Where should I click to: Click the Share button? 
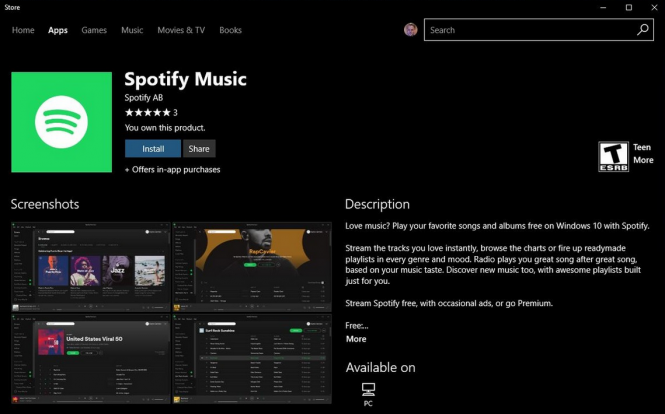tap(199, 149)
